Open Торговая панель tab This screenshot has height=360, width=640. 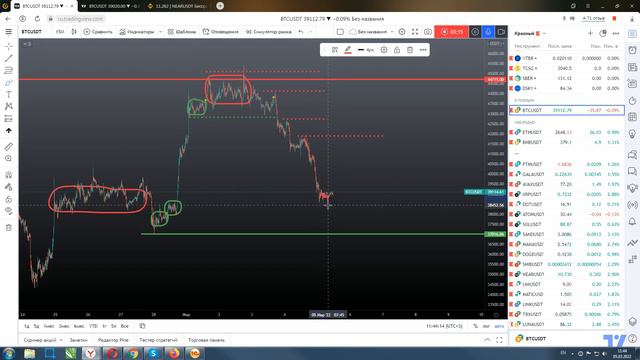tap(207, 340)
